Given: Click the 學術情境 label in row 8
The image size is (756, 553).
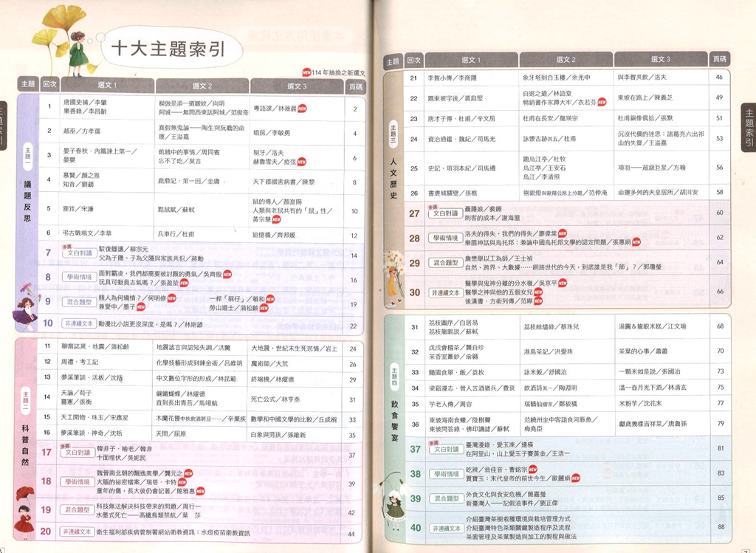Looking at the screenshot, I should [x=79, y=277].
